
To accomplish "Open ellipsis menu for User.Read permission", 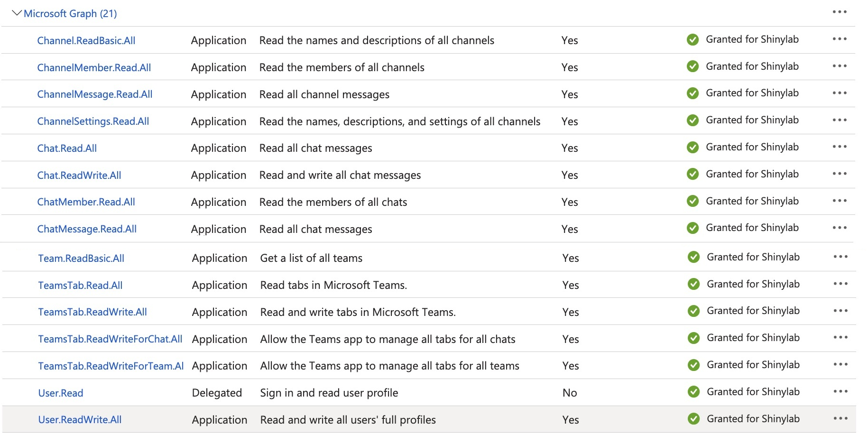I will pyautogui.click(x=840, y=391).
